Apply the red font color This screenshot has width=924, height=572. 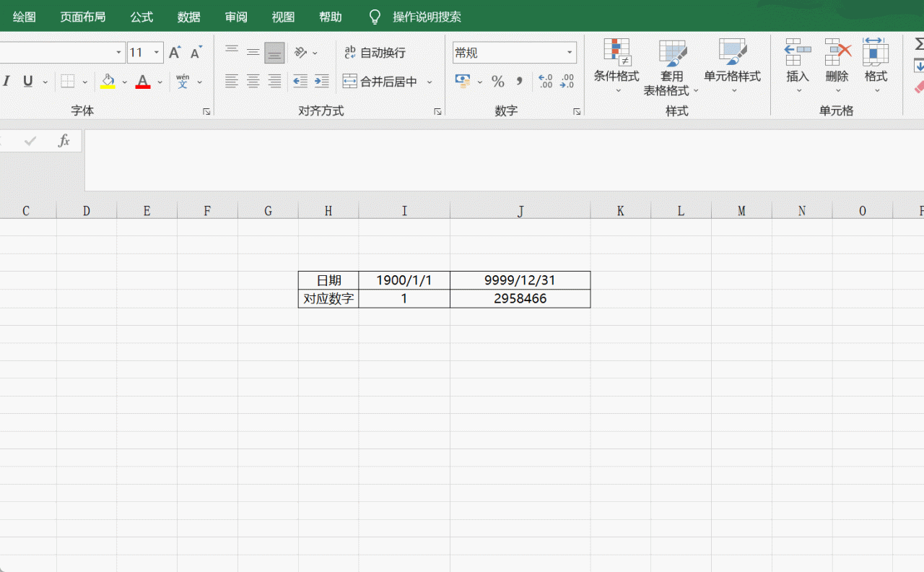143,82
